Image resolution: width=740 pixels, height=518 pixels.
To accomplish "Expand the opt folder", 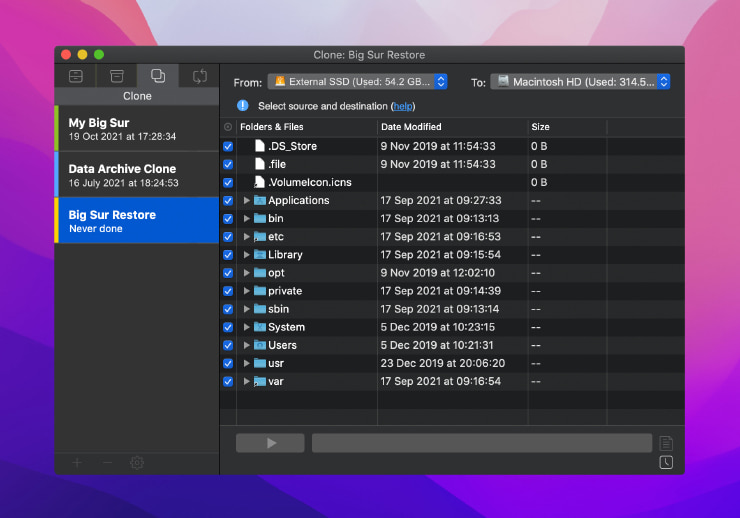I will pos(246,273).
